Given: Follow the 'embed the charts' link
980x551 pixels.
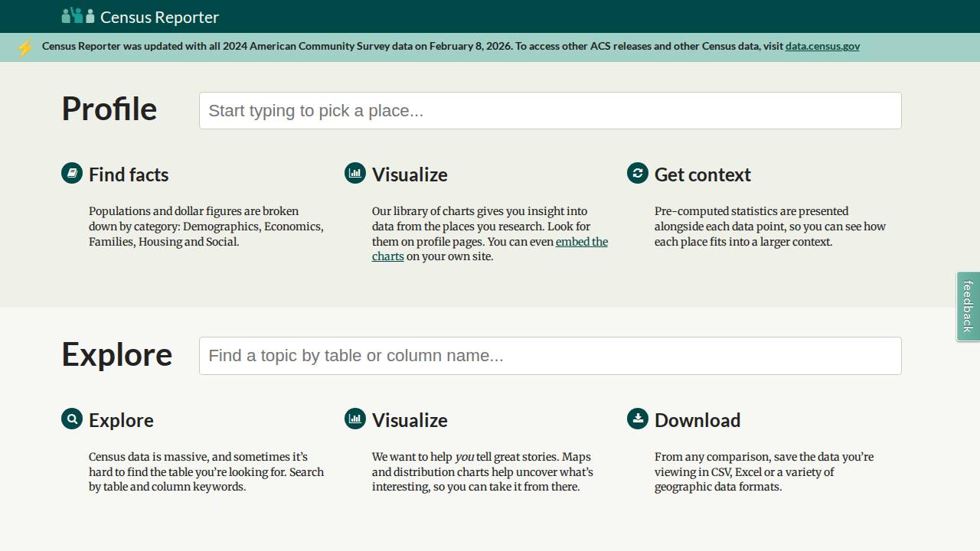Looking at the screenshot, I should (581, 242).
